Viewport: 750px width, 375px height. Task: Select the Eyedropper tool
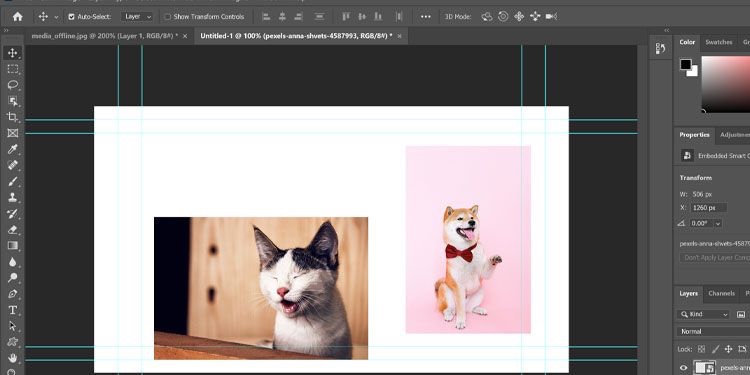point(12,149)
